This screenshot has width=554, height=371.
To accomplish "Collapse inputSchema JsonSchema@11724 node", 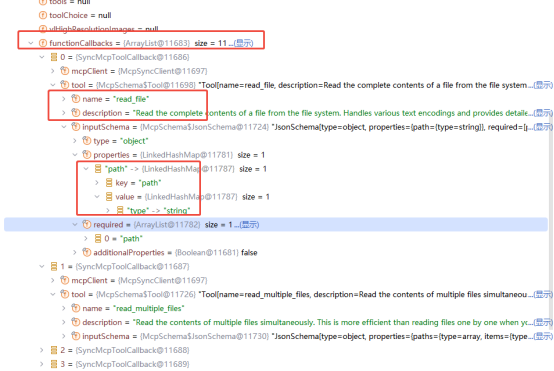I will [64, 127].
